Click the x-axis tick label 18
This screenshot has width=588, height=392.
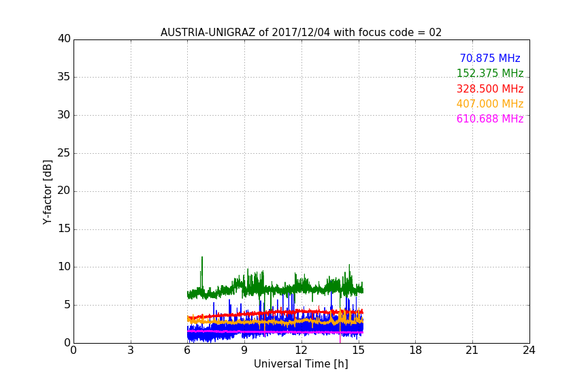[x=416, y=350]
